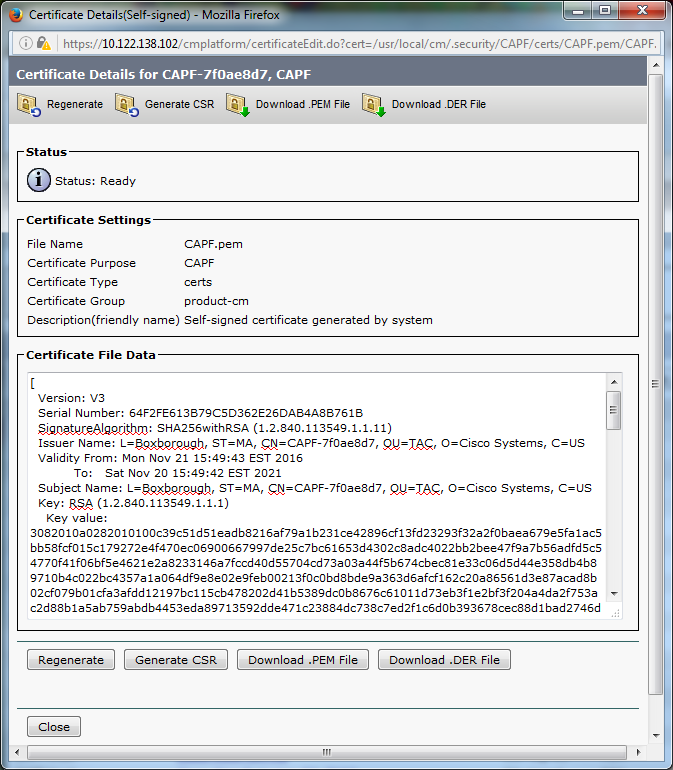Click the 'To: Sat Nov 20' expiry line
This screenshot has width=673, height=770.
tap(177, 473)
